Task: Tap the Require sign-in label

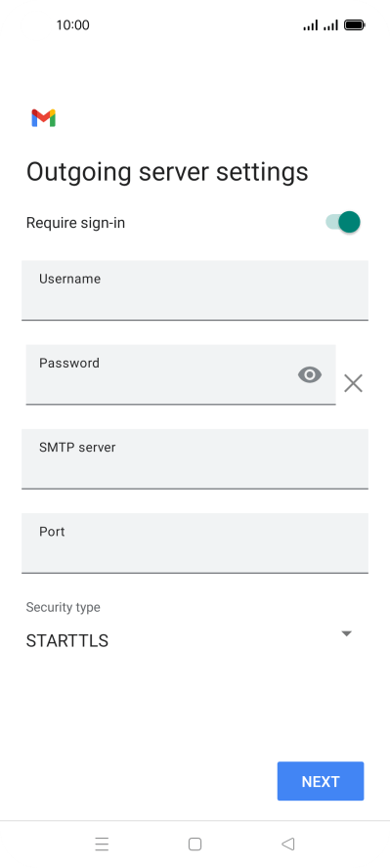Action: (76, 223)
